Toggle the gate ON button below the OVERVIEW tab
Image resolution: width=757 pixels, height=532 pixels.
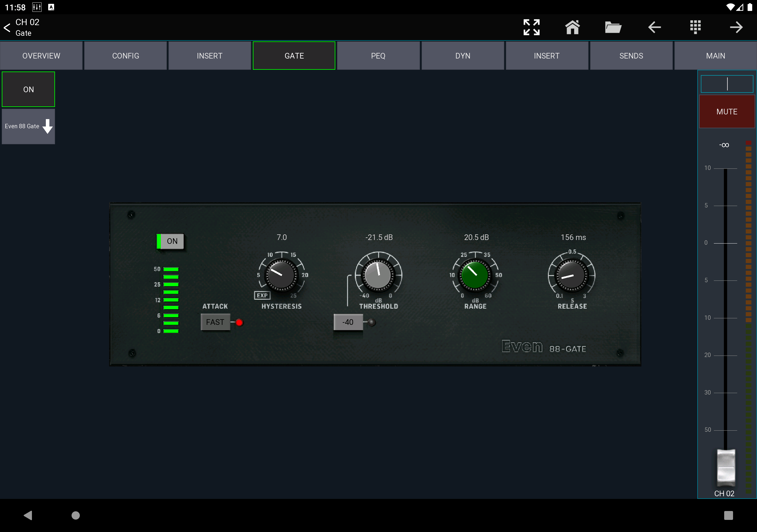pos(28,89)
